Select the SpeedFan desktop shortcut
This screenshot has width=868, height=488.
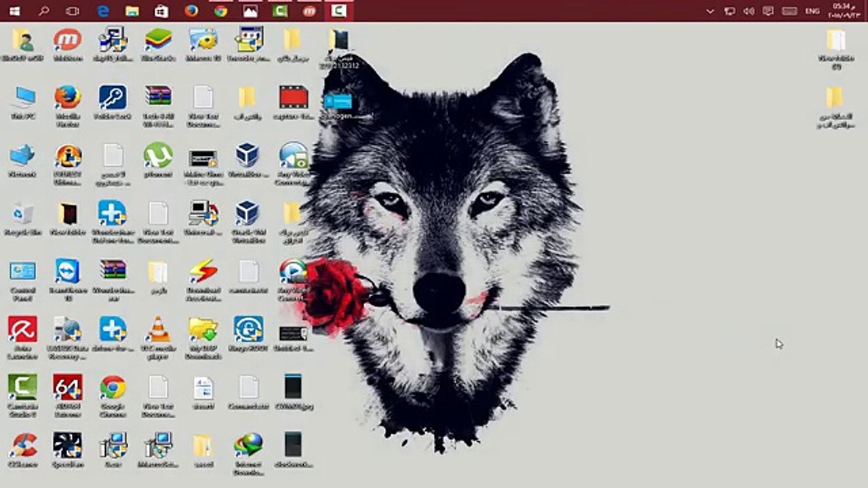coord(68,450)
